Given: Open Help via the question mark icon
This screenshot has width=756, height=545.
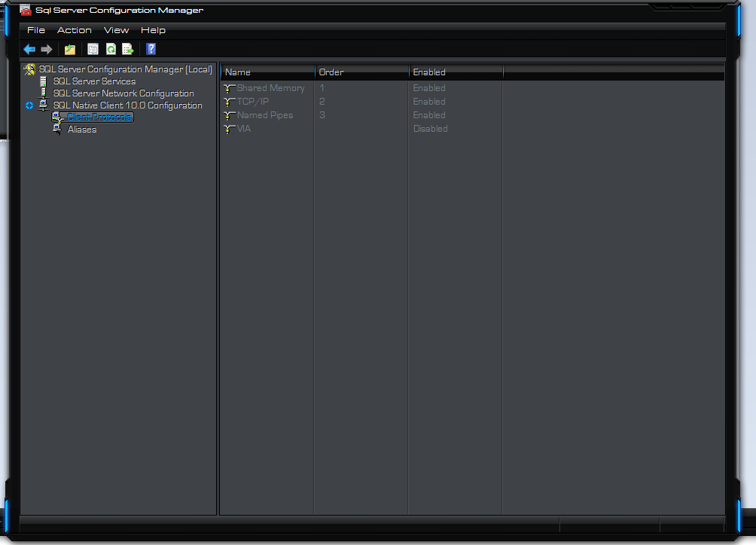Looking at the screenshot, I should (151, 50).
